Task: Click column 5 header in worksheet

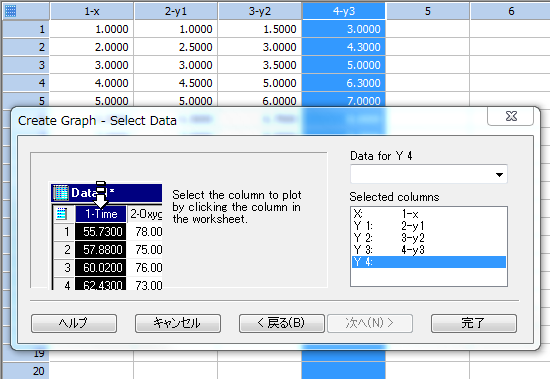Action: pyautogui.click(x=428, y=11)
